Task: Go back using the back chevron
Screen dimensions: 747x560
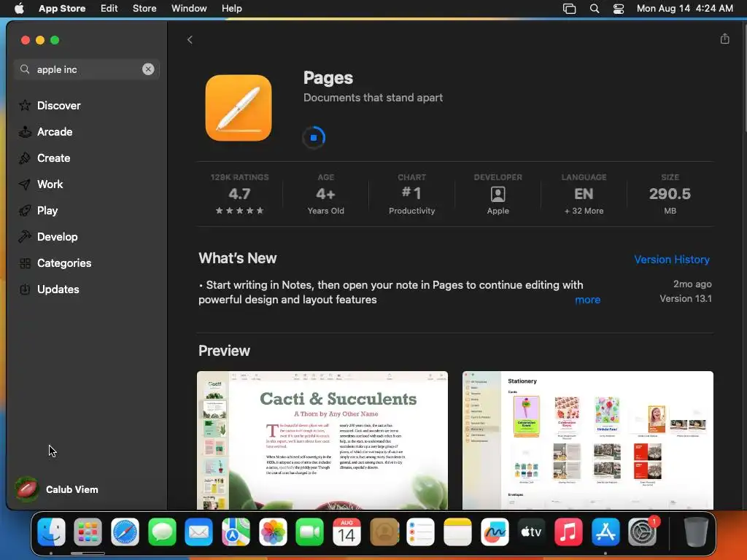Action: click(x=190, y=40)
